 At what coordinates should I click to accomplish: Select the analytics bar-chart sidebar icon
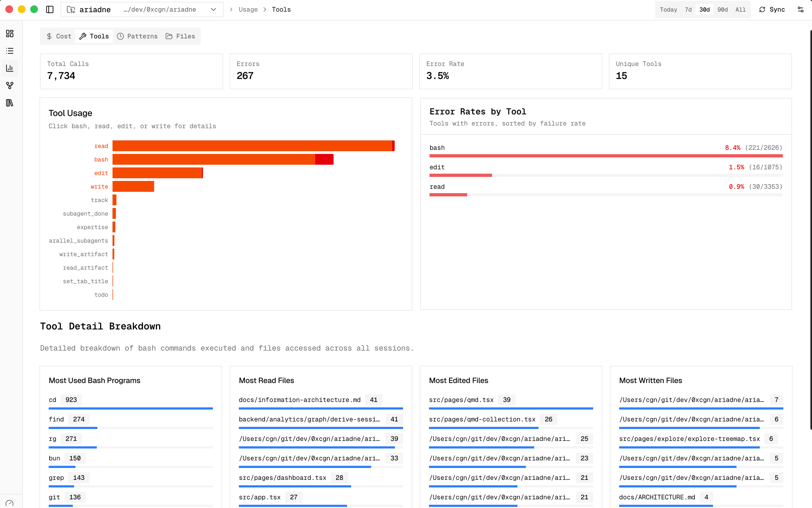9,68
